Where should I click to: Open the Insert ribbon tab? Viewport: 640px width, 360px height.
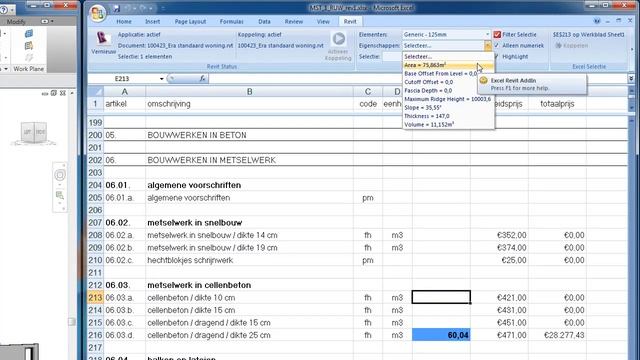click(x=152, y=22)
